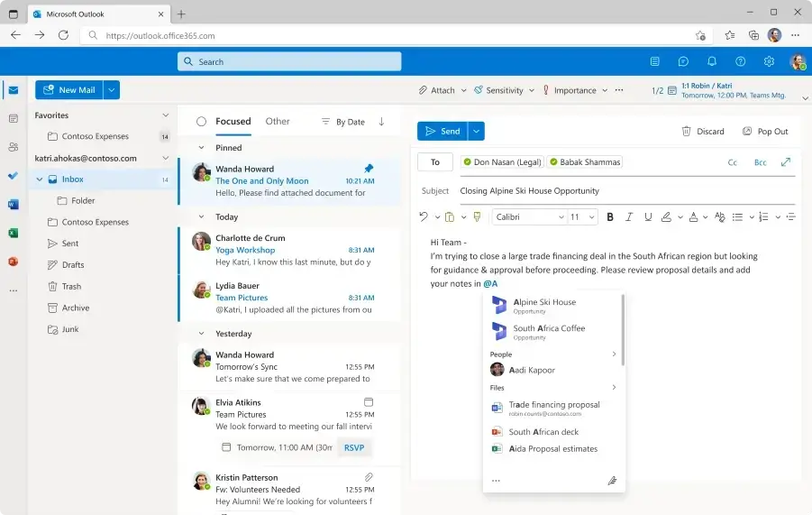
Task: Click the Bold formatting icon
Action: (x=610, y=216)
